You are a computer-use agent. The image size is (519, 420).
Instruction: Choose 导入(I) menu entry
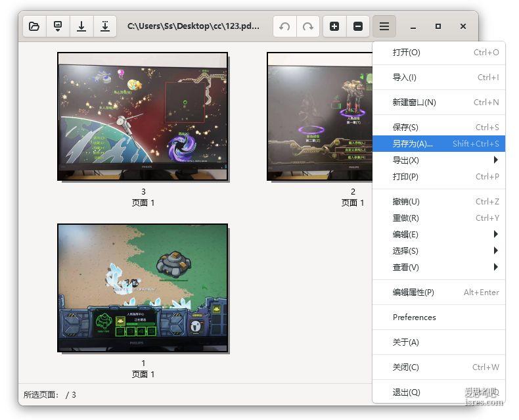point(439,77)
